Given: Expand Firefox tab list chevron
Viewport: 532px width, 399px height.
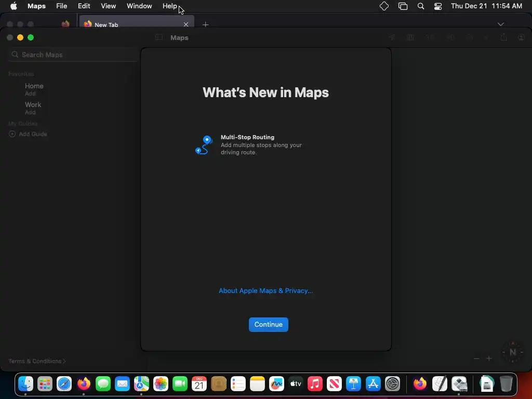Looking at the screenshot, I should [501, 24].
